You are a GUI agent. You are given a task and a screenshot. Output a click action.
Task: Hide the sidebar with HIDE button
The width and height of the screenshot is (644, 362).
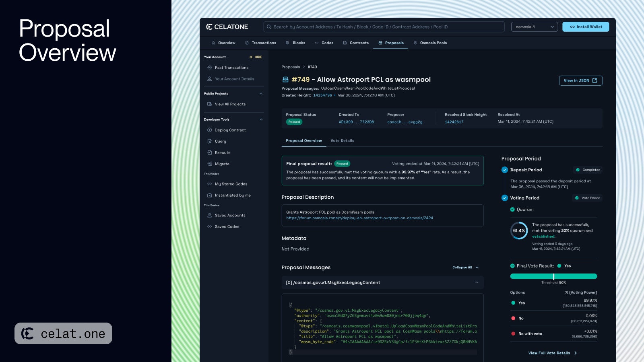tap(256, 57)
